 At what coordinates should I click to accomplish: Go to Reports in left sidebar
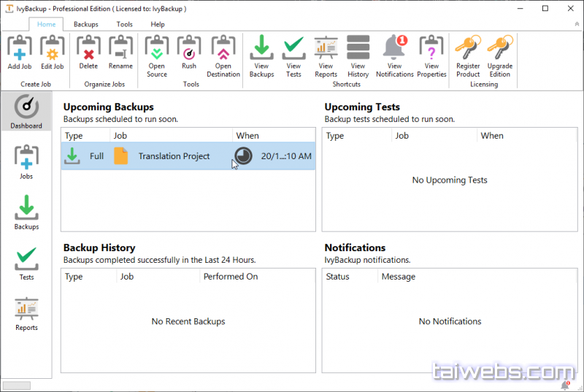coord(26,314)
